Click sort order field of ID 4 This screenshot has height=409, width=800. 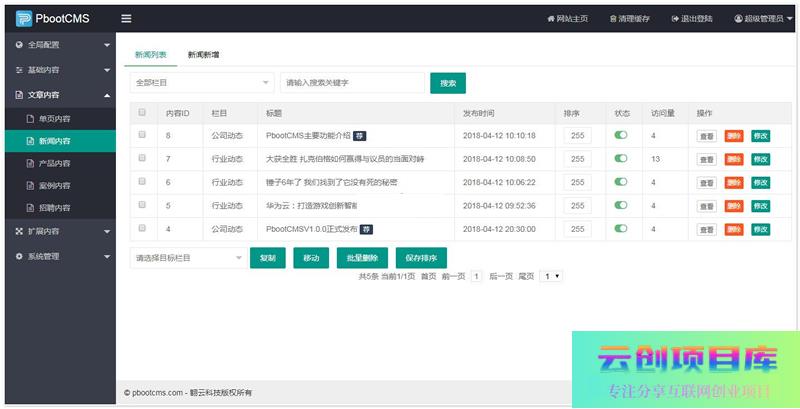[578, 229]
